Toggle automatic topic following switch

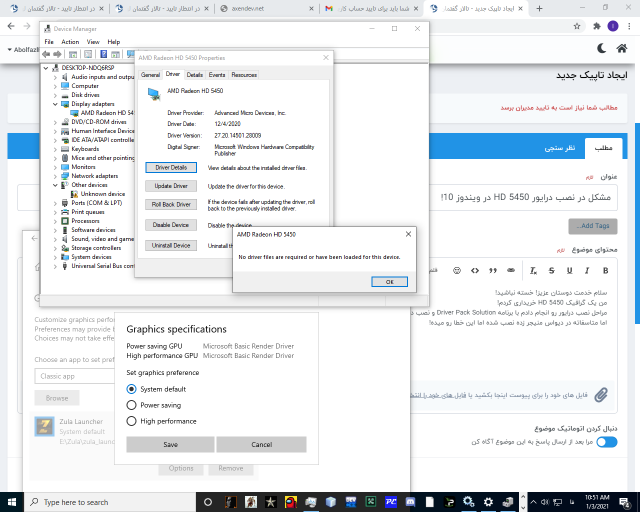pyautogui.click(x=607, y=442)
